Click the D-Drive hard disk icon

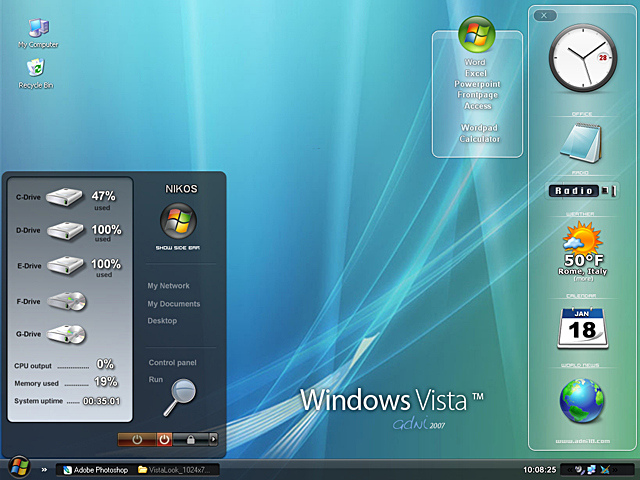click(x=65, y=231)
